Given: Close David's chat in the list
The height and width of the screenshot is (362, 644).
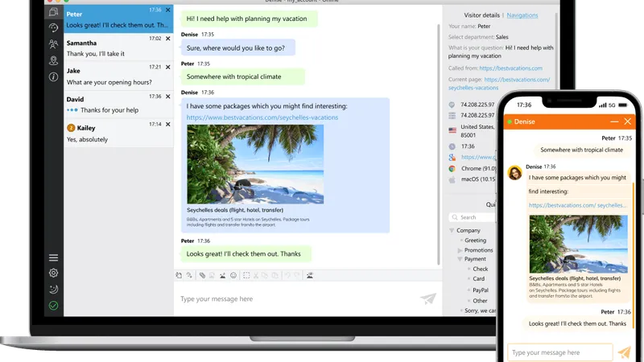Looking at the screenshot, I should point(168,97).
